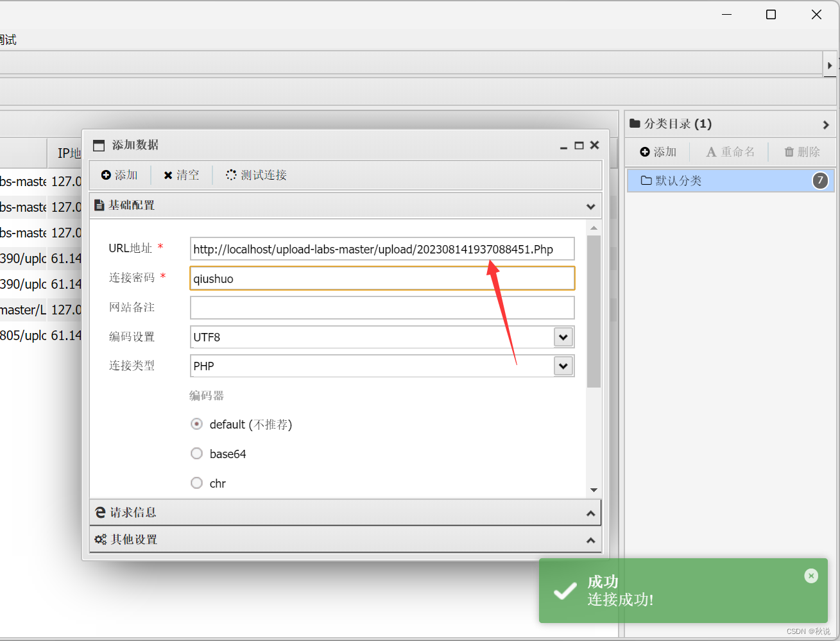Click into the 连接密码 input field
The height and width of the screenshot is (641, 840).
click(x=382, y=278)
